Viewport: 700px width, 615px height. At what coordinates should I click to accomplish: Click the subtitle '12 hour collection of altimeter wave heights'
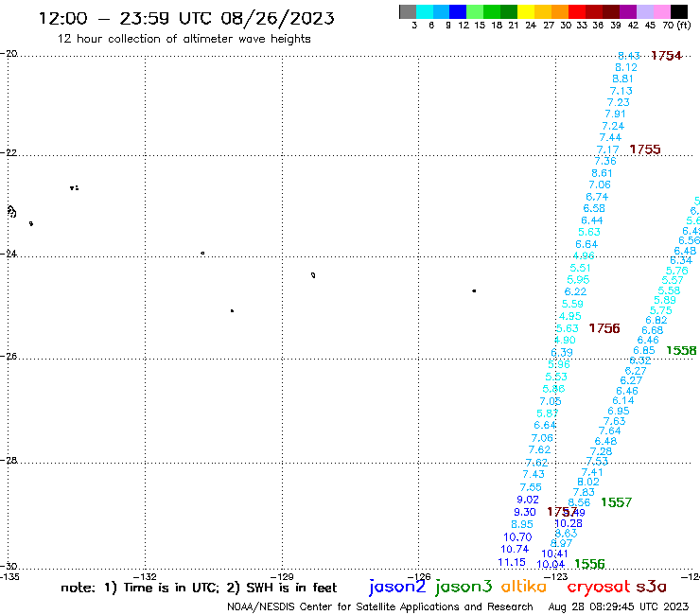(184, 39)
